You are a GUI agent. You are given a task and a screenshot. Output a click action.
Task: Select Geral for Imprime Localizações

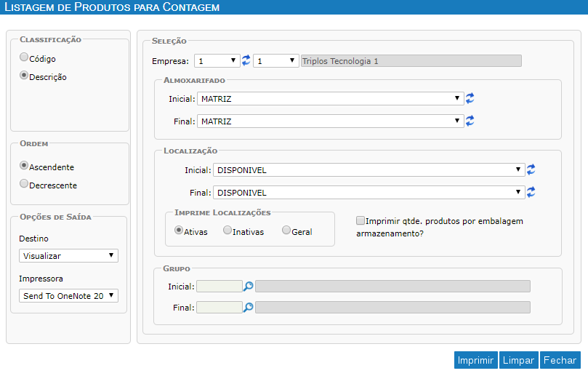tap(286, 230)
